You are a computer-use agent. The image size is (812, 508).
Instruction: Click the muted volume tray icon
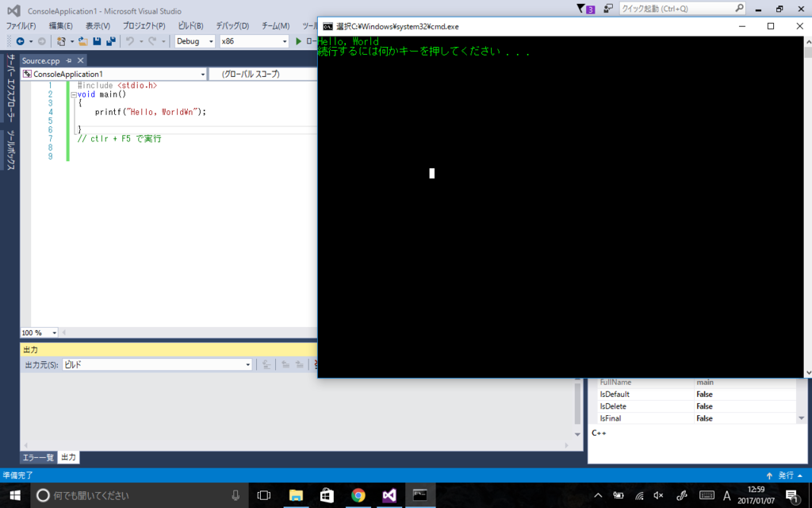[659, 495]
